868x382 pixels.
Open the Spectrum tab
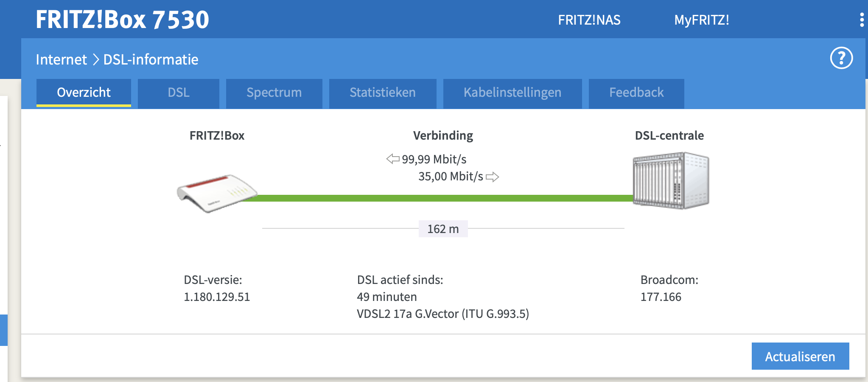[274, 93]
